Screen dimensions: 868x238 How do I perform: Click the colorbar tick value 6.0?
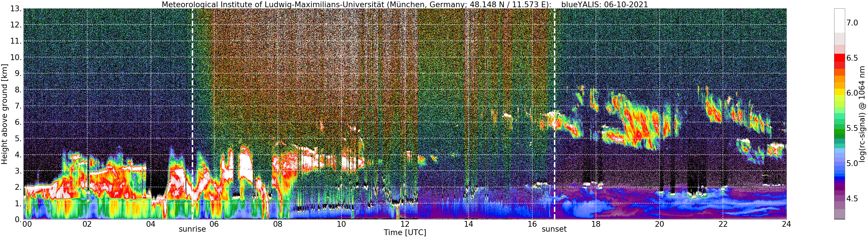[852, 93]
